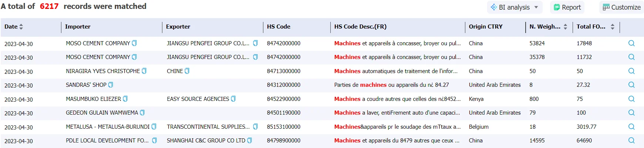
Task: Copy EASY SOURCE AGENCIES exporter name
Action: point(233,99)
